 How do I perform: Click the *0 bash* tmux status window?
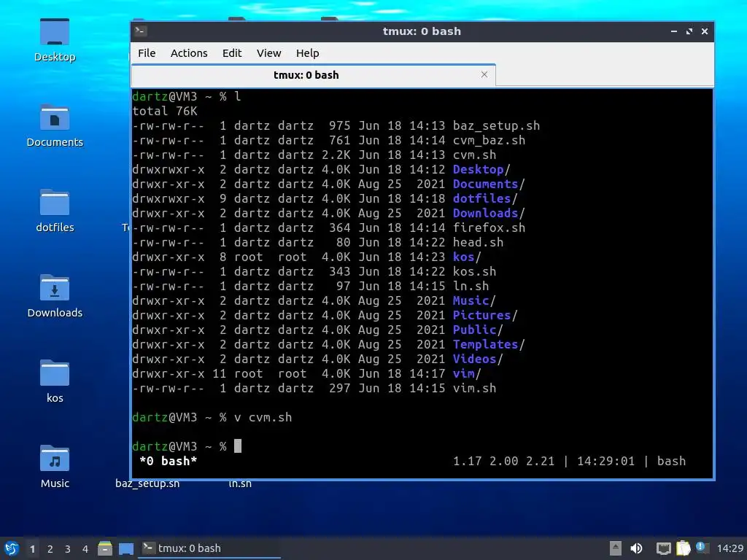(169, 461)
